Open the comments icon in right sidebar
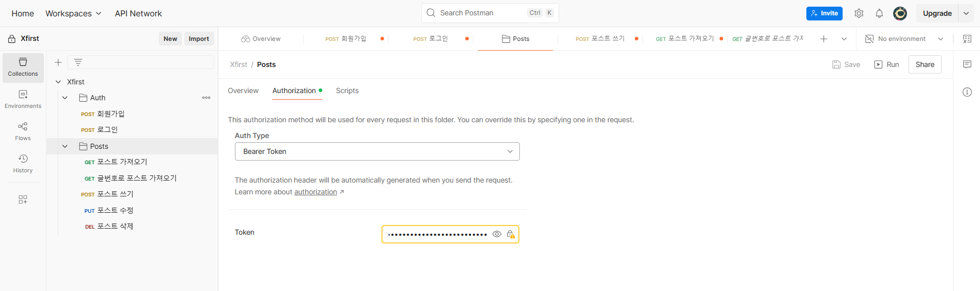The height and width of the screenshot is (291, 980). tap(967, 64)
